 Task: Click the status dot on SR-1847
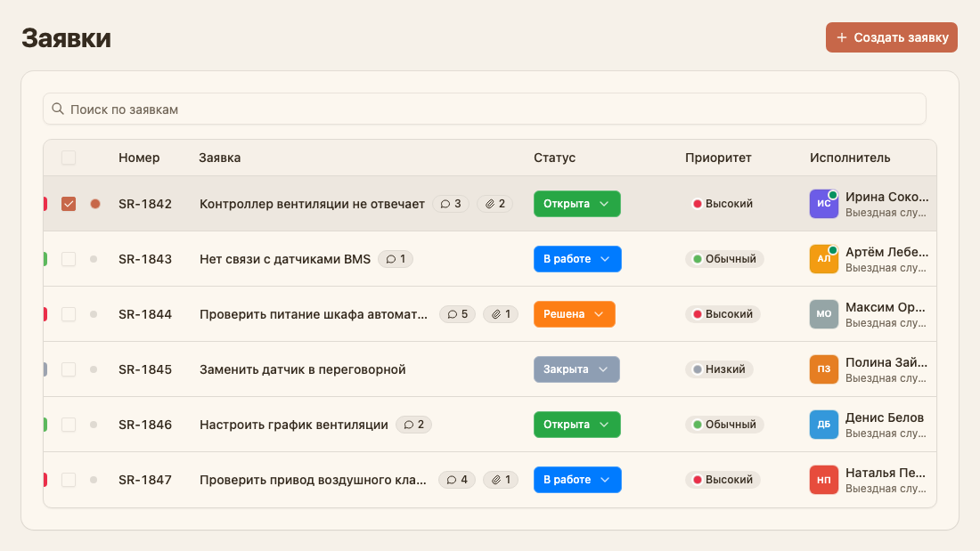pos(94,480)
